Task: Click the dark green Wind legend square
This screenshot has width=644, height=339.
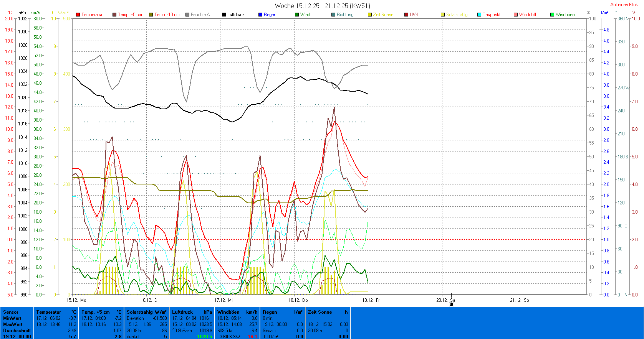Action: tap(297, 15)
